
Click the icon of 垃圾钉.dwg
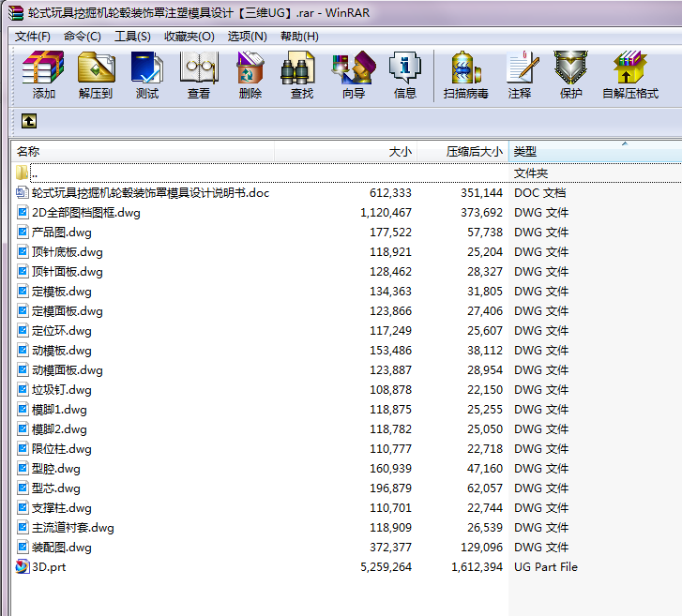pyautogui.click(x=23, y=389)
